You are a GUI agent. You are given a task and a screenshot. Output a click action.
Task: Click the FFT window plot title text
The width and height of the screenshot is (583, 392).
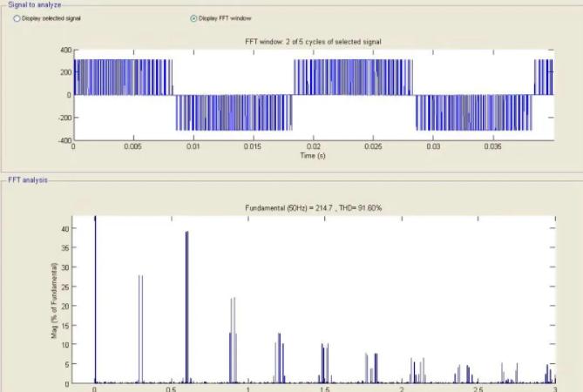pyautogui.click(x=314, y=42)
